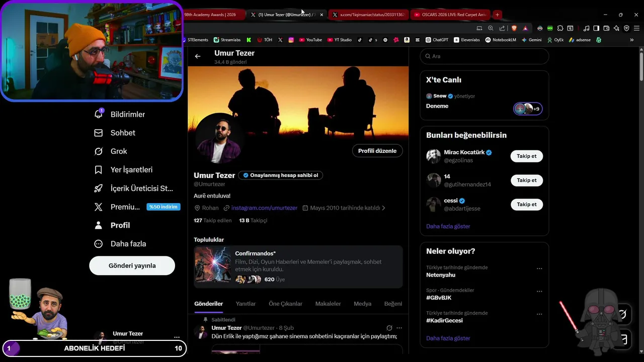
Task: Open 13 B Takipçi followers list
Action: pos(253,220)
